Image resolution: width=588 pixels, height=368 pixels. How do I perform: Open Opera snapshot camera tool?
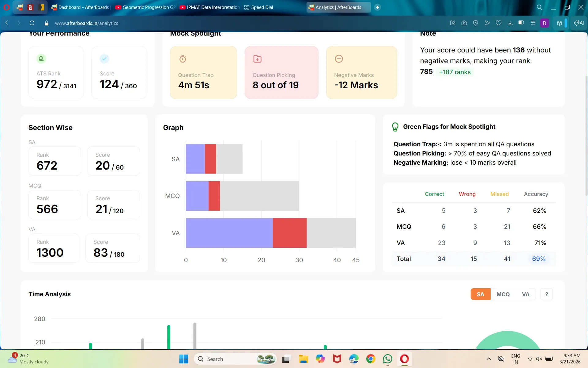(464, 23)
